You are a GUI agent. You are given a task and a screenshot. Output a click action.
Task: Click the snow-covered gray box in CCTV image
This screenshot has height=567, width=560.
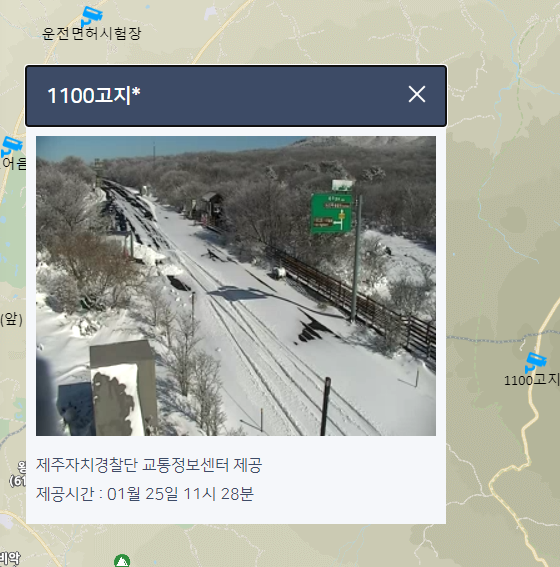tap(123, 389)
